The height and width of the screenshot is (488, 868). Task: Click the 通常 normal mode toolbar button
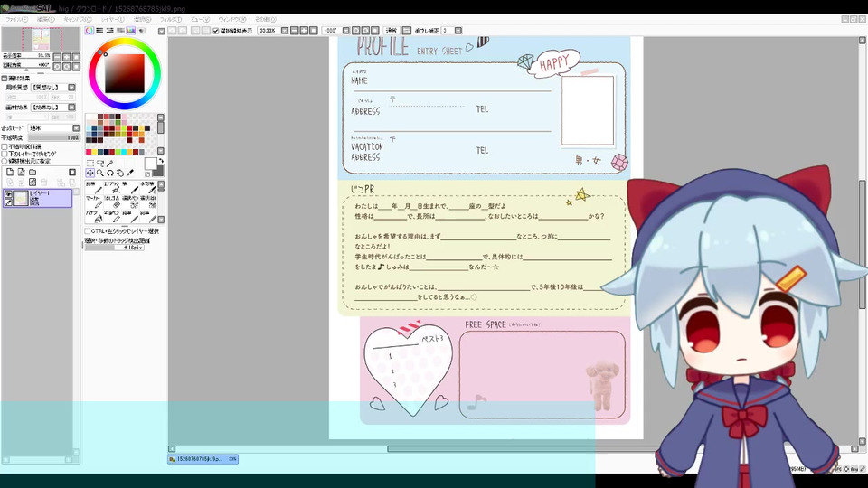click(x=392, y=31)
